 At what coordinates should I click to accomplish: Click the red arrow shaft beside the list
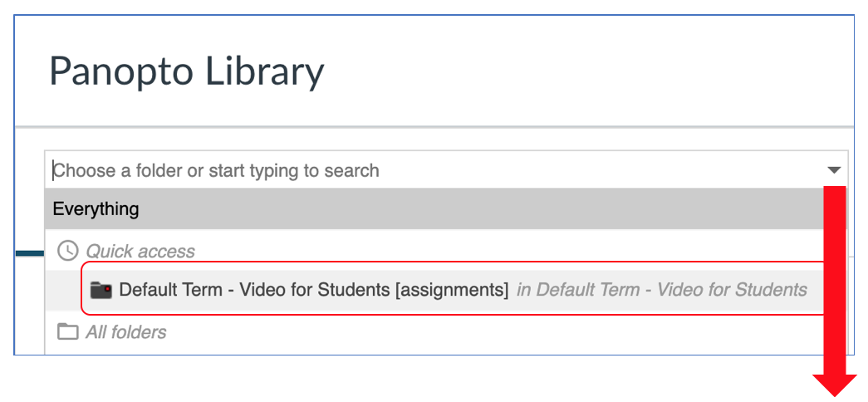click(835, 280)
